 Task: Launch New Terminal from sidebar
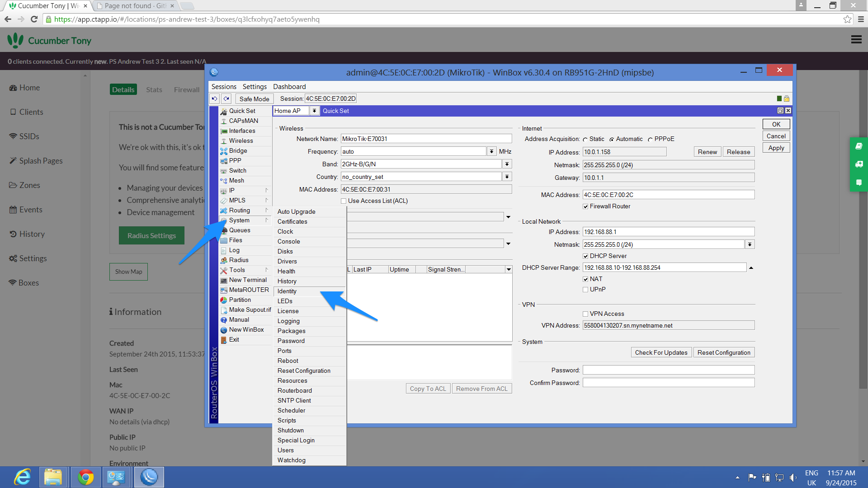point(248,280)
